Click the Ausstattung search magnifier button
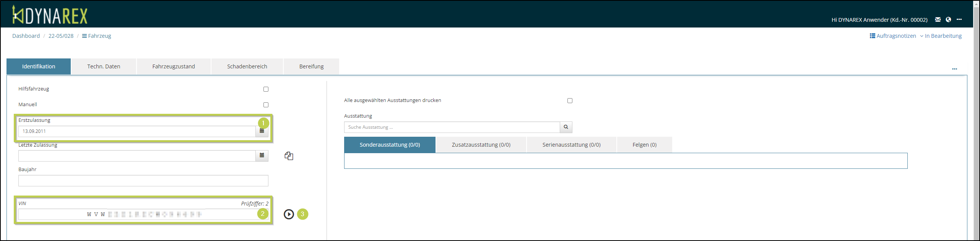The width and height of the screenshot is (980, 241). 566,127
